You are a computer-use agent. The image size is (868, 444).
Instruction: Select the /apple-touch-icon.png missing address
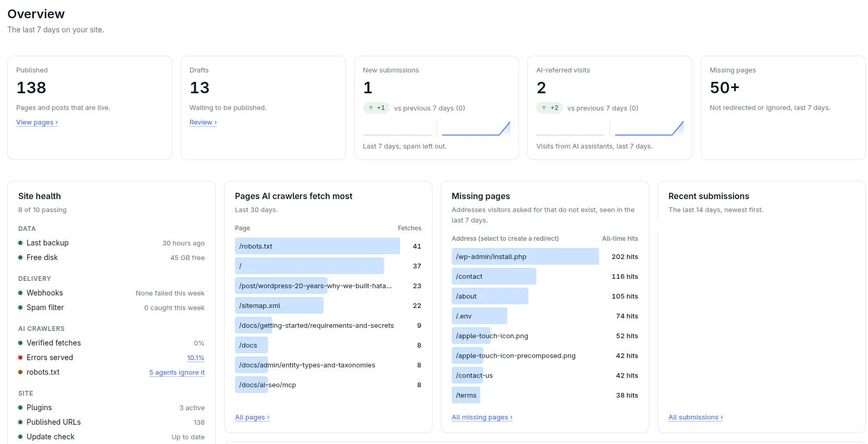545,336
